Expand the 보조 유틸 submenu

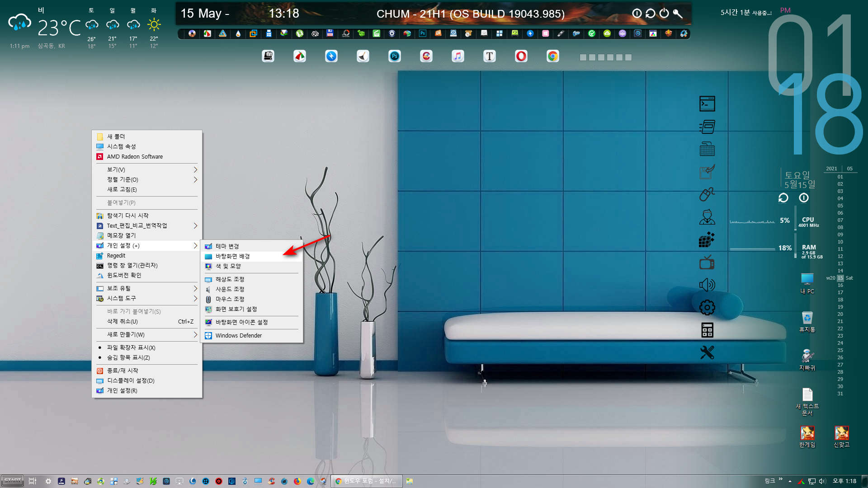(x=147, y=288)
